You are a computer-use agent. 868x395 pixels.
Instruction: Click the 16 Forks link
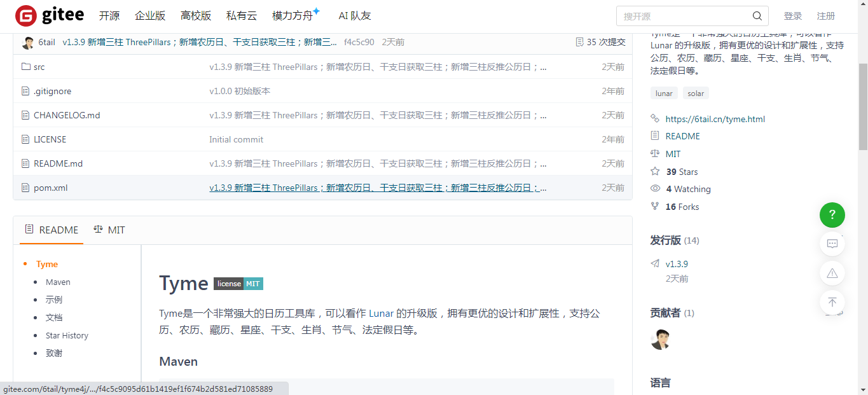[682, 207]
